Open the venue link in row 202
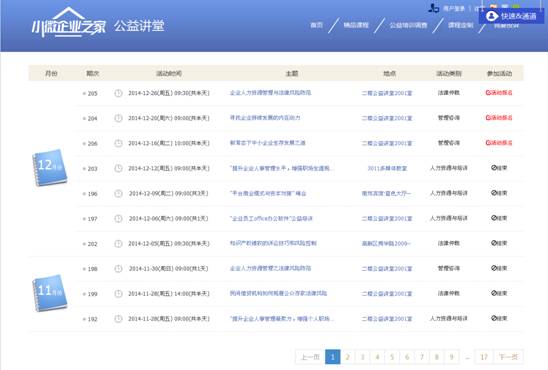 coord(386,244)
